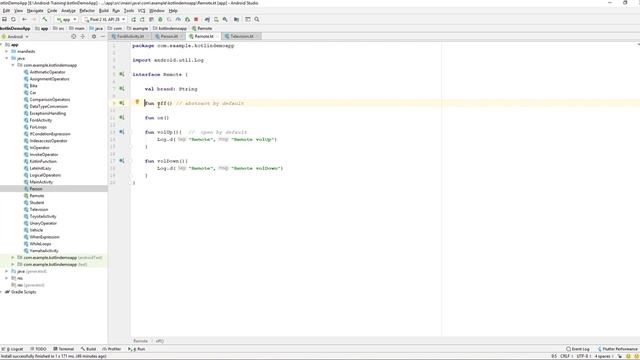Click the project panel settings gear icon

point(94,37)
